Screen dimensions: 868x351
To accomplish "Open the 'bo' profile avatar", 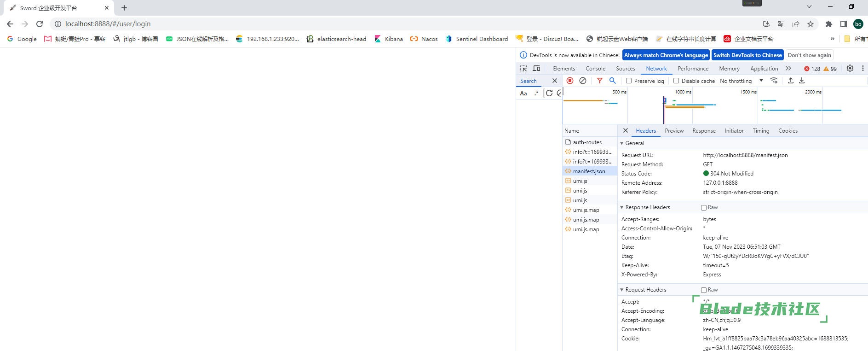I will coord(858,24).
